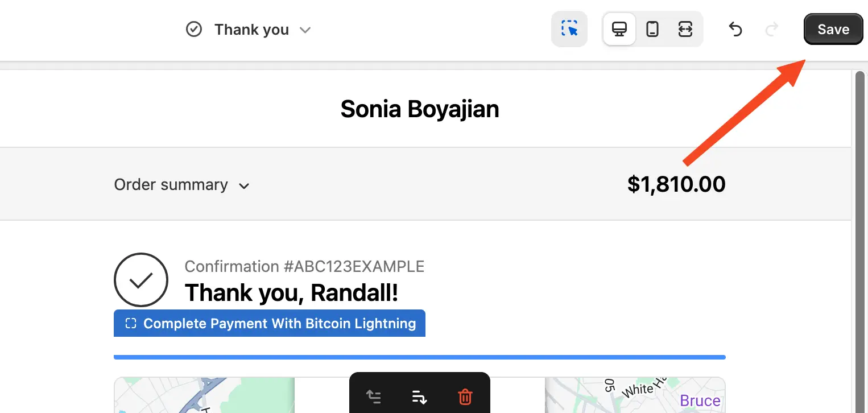Viewport: 868px width, 413px height.
Task: Delete the selected section with the trash icon
Action: click(x=465, y=397)
